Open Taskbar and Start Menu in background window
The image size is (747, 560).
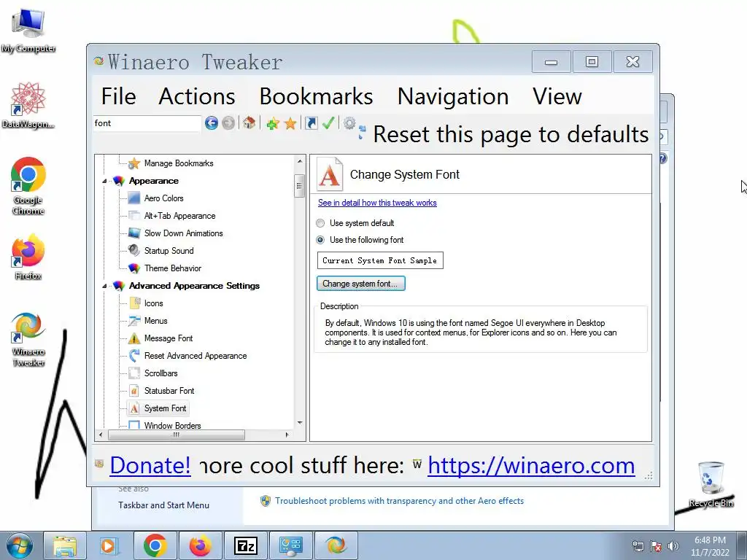164,505
